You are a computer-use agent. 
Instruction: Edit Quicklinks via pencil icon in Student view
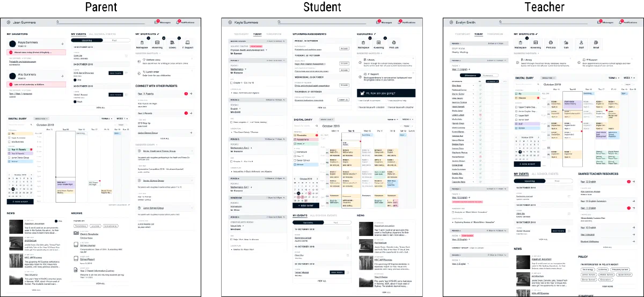tap(375, 34)
